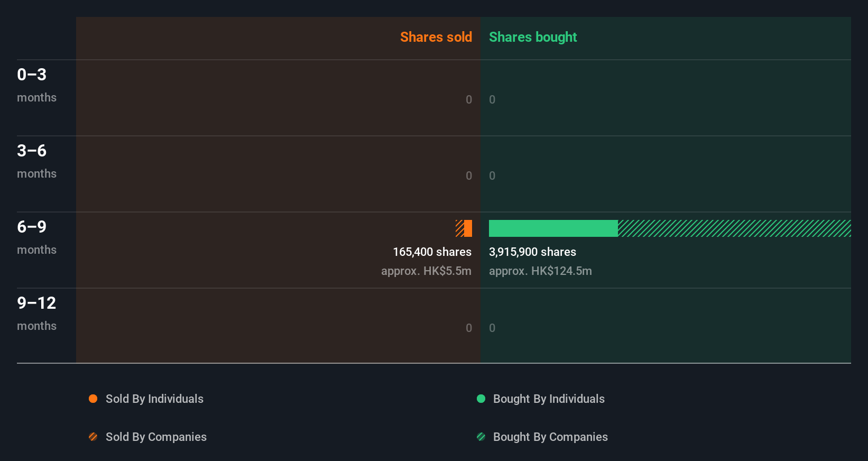
Task: Click the shares sold 0 in 9–12 months row
Action: tap(469, 328)
